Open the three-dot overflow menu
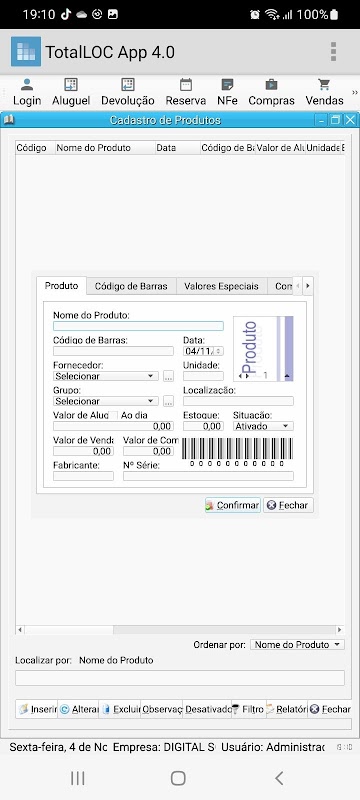The width and height of the screenshot is (360, 800). pyautogui.click(x=333, y=52)
